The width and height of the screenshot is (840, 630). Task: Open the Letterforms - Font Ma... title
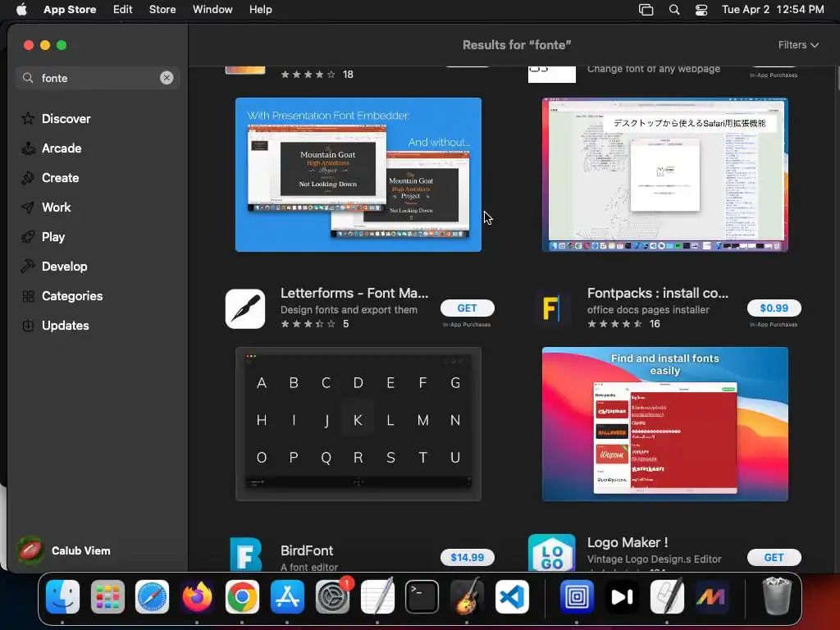[x=354, y=293]
